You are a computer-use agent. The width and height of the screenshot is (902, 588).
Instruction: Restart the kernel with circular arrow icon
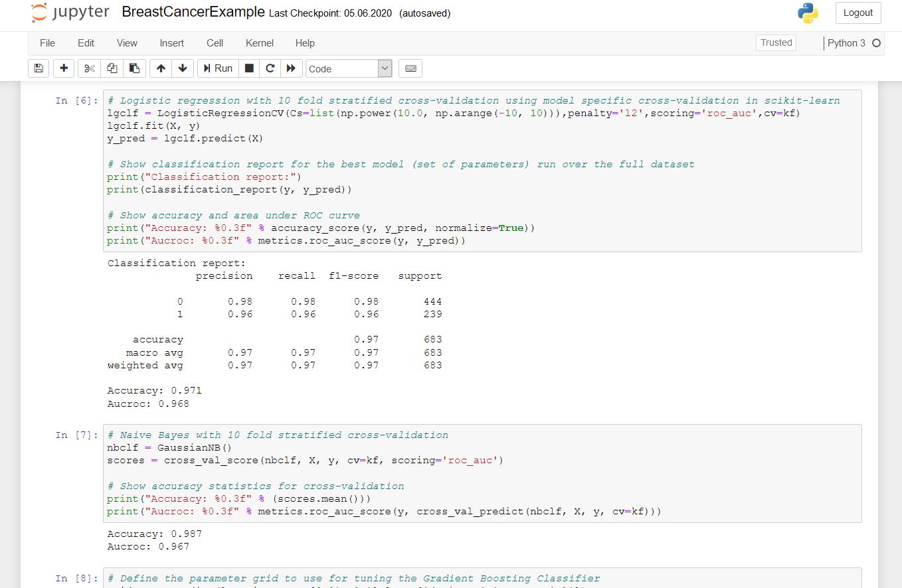point(270,68)
